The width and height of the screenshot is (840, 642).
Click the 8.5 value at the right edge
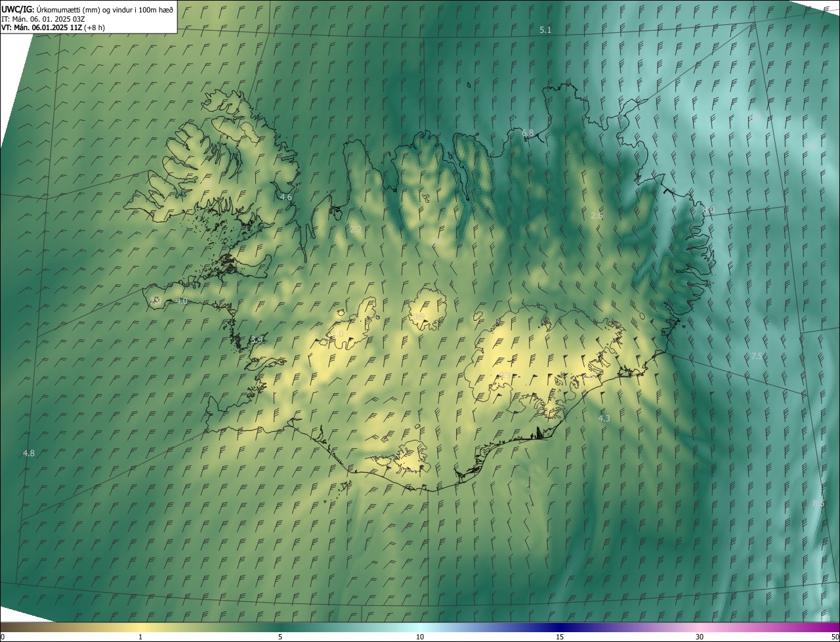tap(818, 503)
